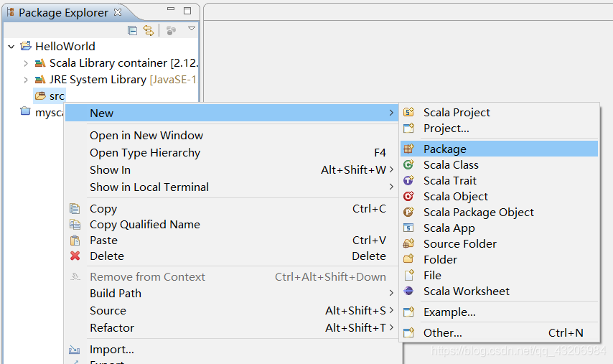Expand the Source submenu arrow
The width and height of the screenshot is (613, 364).
(391, 310)
